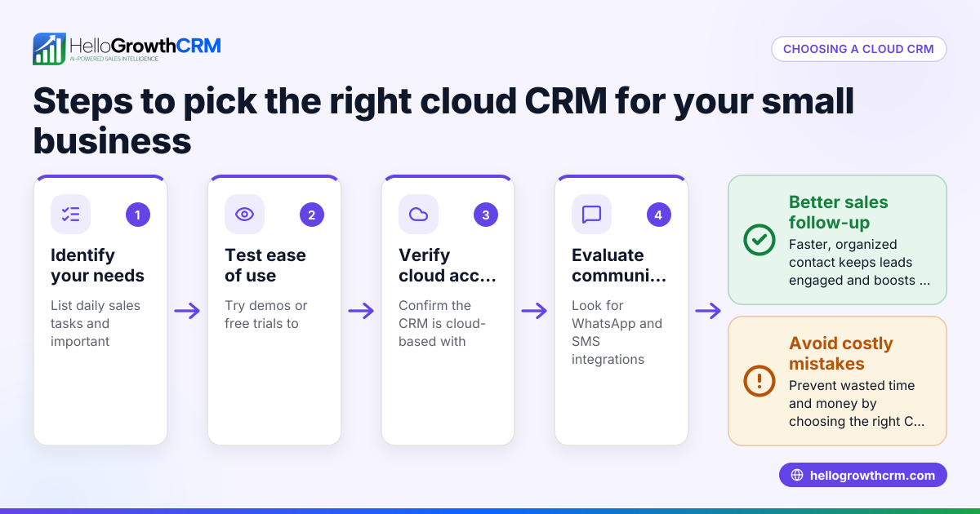Image resolution: width=980 pixels, height=514 pixels.
Task: Click the 'Test ease of use' heading
Action: pyautogui.click(x=265, y=265)
